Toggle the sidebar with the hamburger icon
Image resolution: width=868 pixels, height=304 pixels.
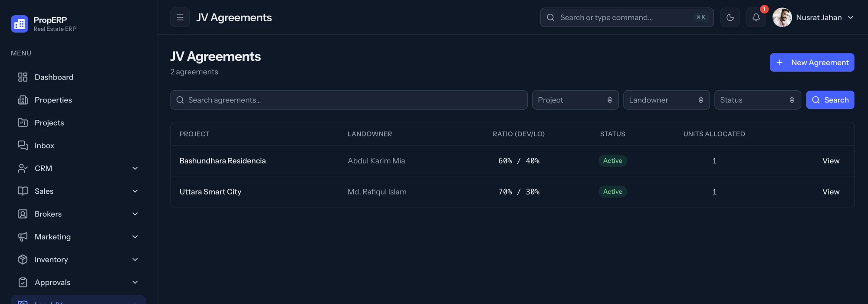click(x=180, y=17)
